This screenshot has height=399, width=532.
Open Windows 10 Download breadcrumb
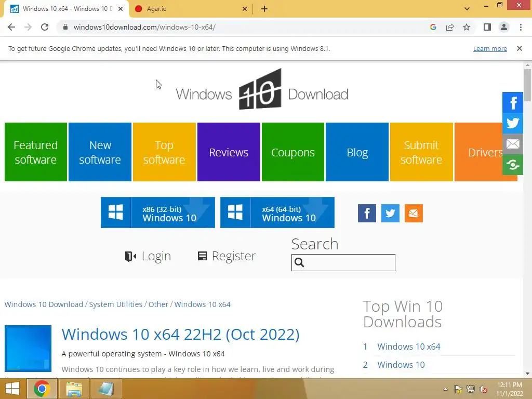44,304
